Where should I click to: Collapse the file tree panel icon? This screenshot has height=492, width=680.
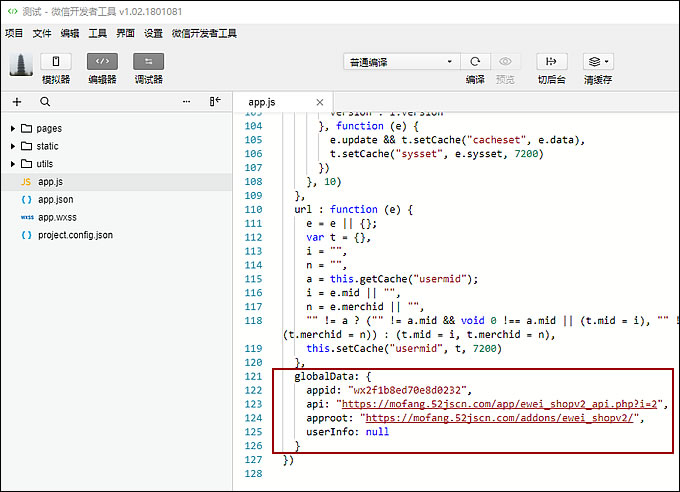click(x=215, y=102)
